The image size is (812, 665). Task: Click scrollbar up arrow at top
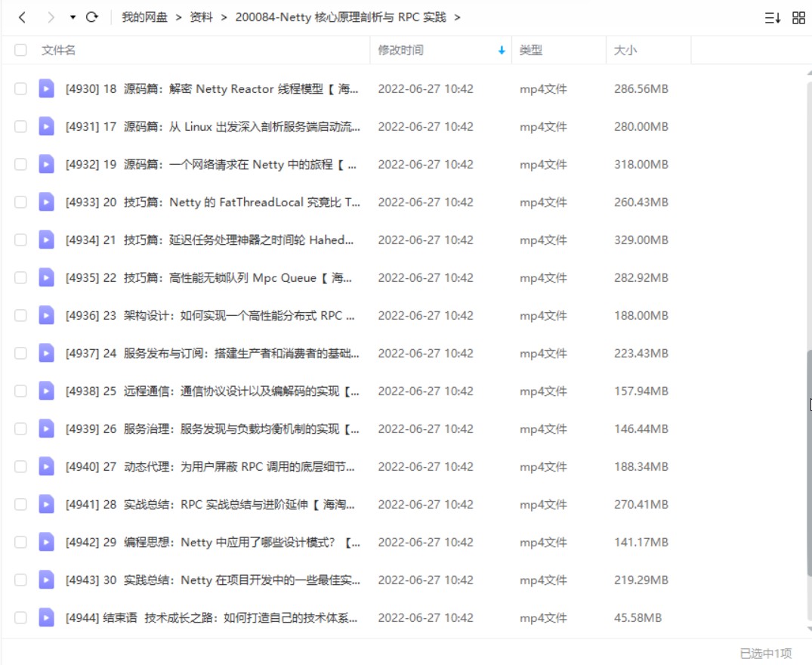(x=810, y=73)
